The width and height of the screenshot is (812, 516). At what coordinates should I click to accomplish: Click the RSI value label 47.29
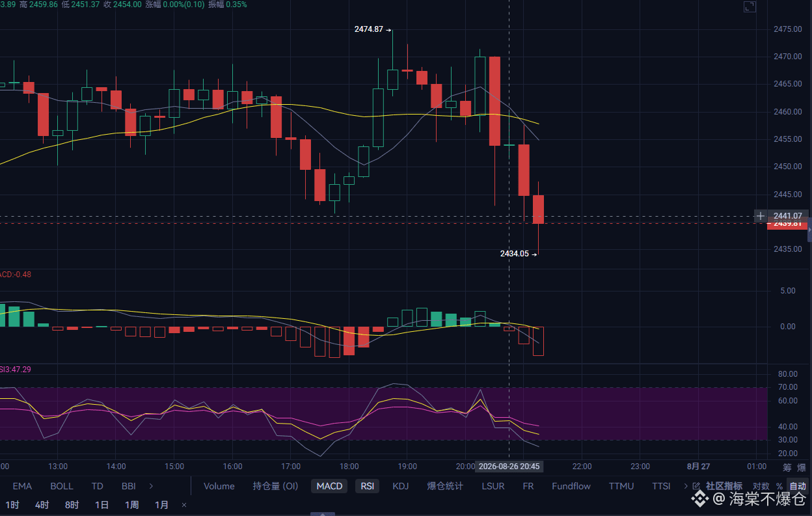[x=16, y=369]
